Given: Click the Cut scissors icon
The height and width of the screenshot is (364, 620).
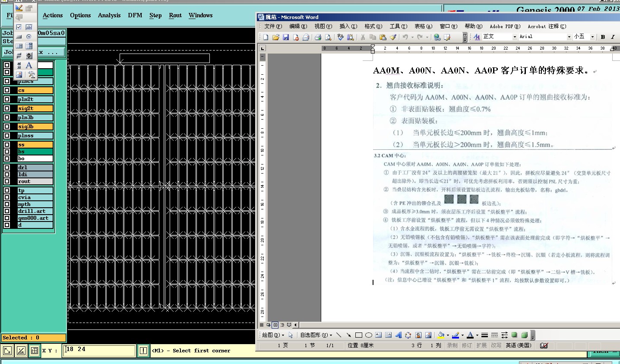Looking at the screenshot, I should [363, 37].
